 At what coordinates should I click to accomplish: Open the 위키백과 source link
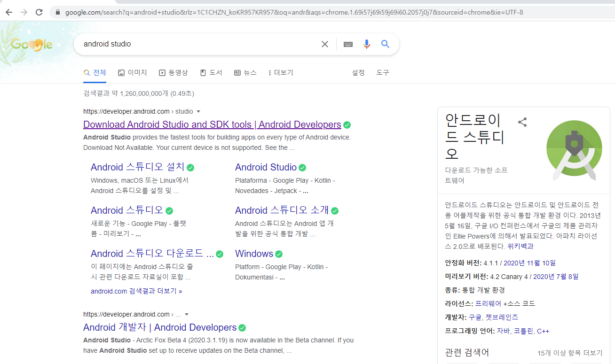coord(520,246)
